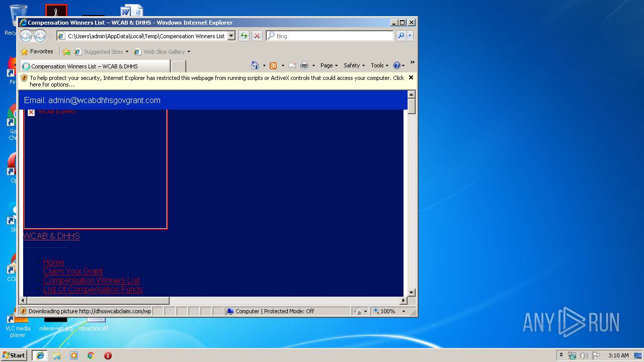Click the vertical scrollbar down arrow

point(411,292)
